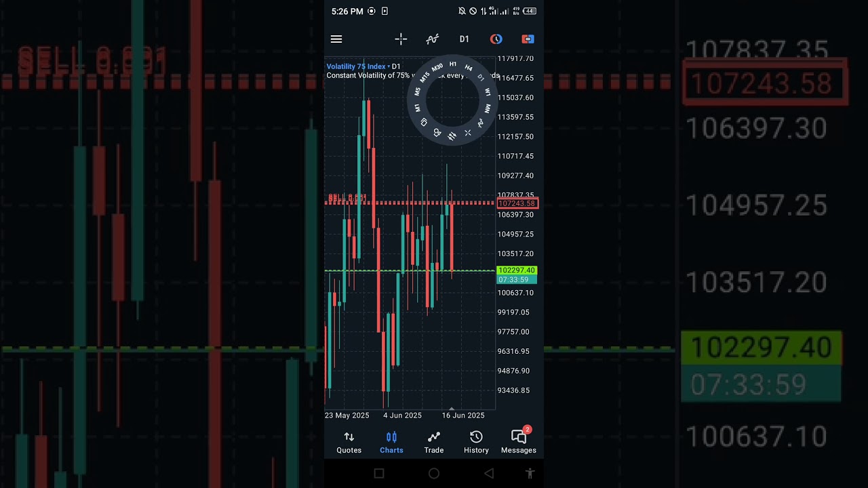The height and width of the screenshot is (488, 868).
Task: Tap the Messages notification badge
Action: [527, 430]
